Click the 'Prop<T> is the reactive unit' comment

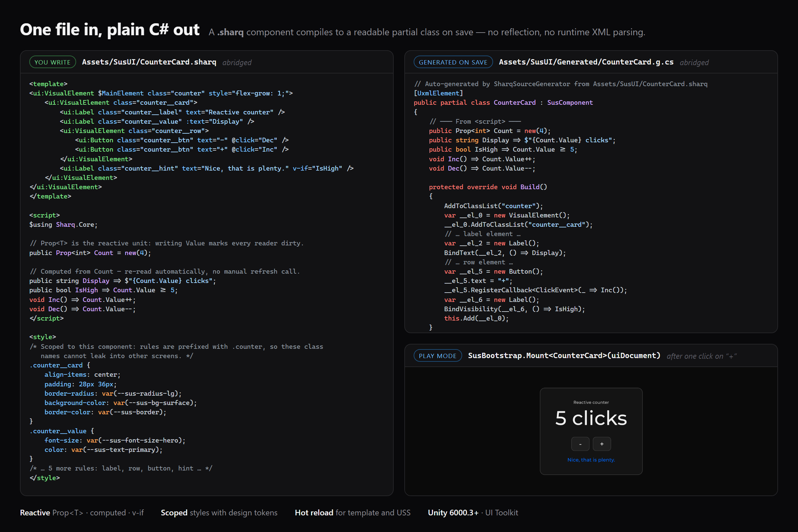[x=167, y=243]
